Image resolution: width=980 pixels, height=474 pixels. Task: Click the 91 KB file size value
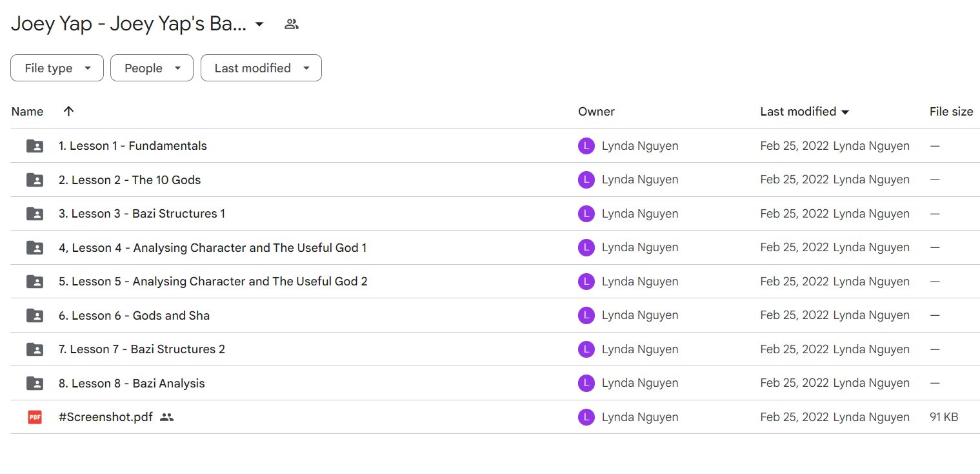(944, 417)
